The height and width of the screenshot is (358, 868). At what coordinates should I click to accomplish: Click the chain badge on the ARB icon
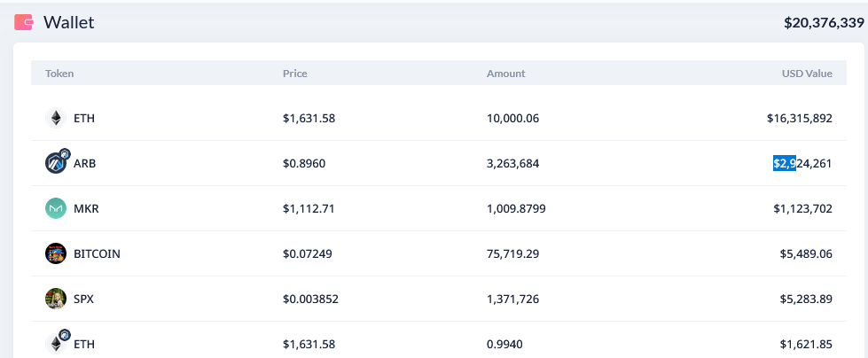click(x=64, y=154)
